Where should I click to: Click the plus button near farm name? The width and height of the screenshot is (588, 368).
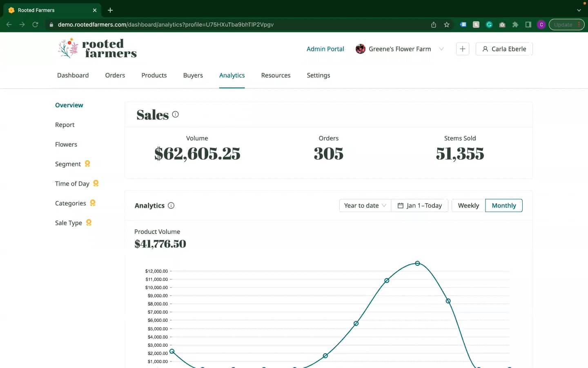click(462, 49)
